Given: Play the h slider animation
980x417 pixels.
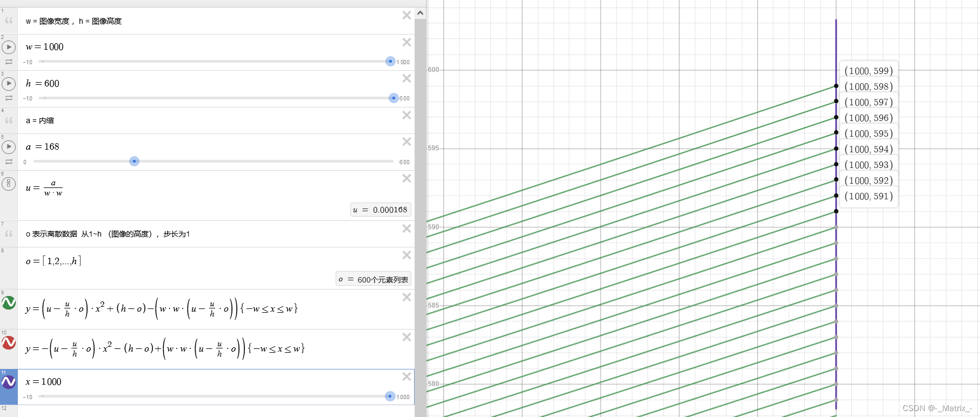Looking at the screenshot, I should (9, 84).
